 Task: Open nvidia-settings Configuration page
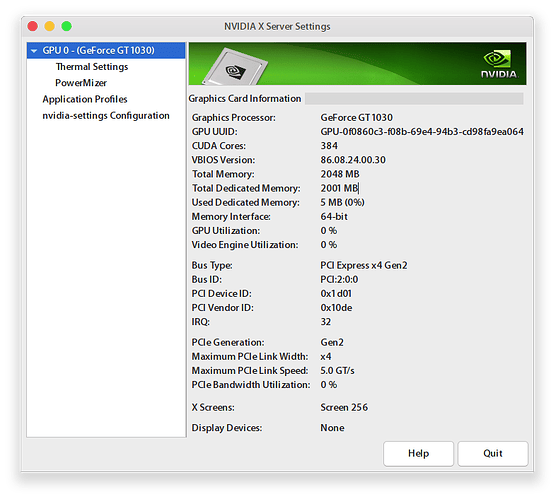(x=106, y=116)
